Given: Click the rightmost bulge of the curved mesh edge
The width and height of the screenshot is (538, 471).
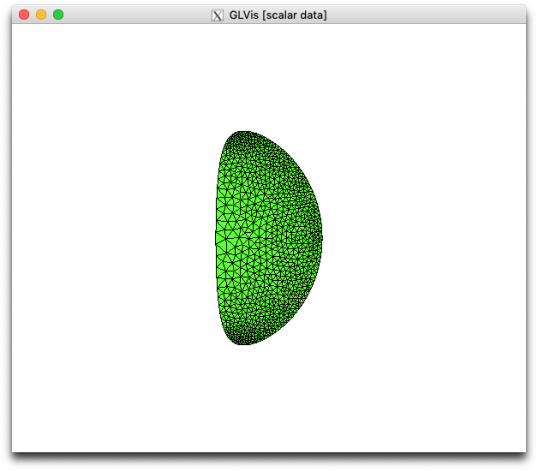Looking at the screenshot, I should point(321,237).
